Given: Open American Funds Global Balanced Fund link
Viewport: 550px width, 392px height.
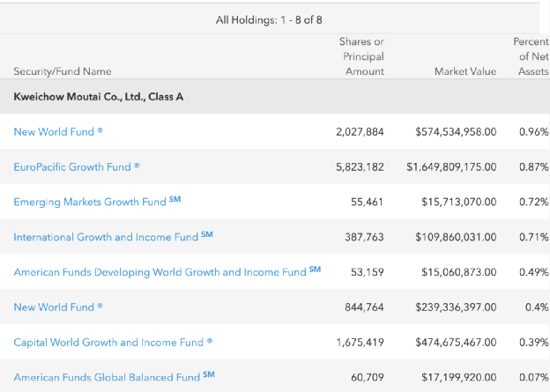Looking at the screenshot, I should [x=107, y=377].
